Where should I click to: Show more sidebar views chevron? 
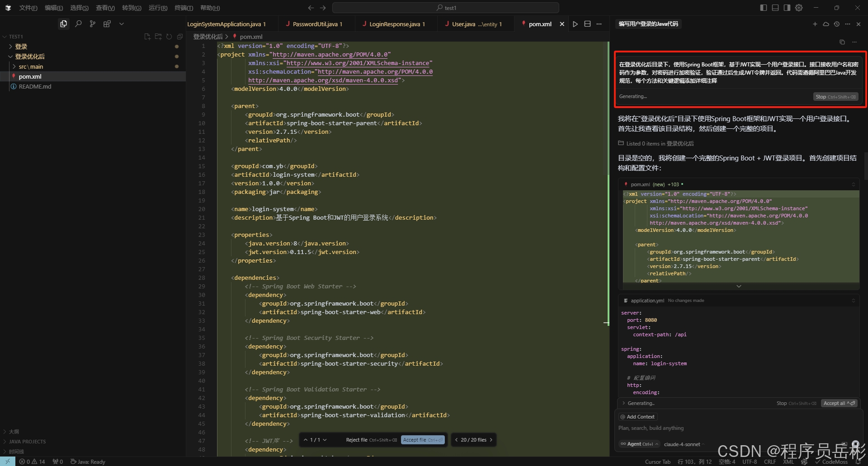point(121,24)
